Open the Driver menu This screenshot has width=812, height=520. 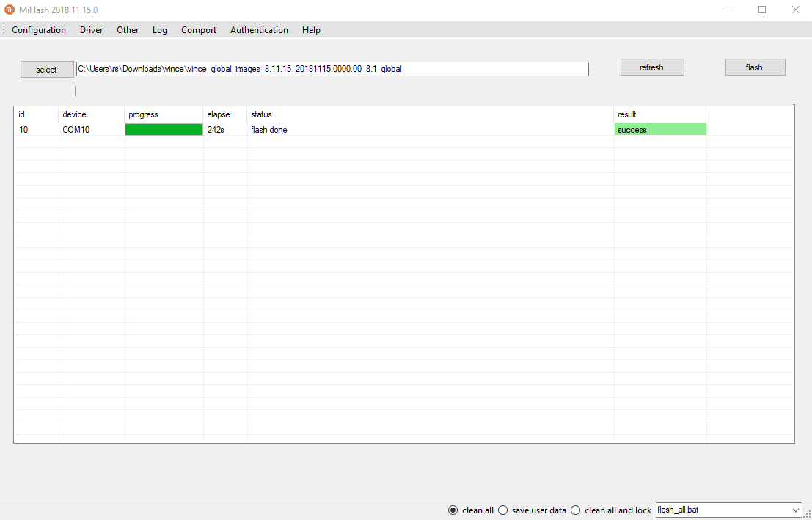click(x=91, y=30)
